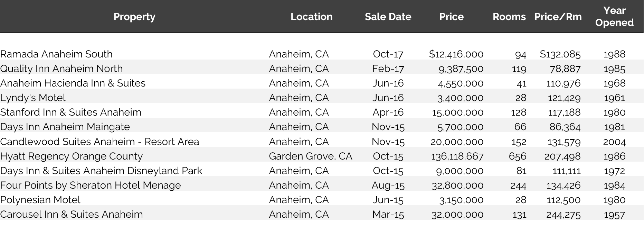The height and width of the screenshot is (226, 644).
Task: Click the $12,416,000 price cell
Action: coord(456,54)
